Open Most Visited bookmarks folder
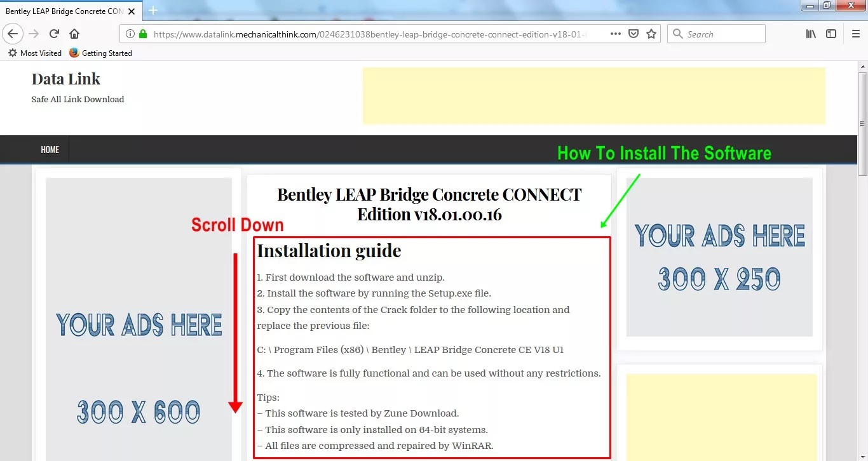The image size is (868, 461). tap(35, 53)
